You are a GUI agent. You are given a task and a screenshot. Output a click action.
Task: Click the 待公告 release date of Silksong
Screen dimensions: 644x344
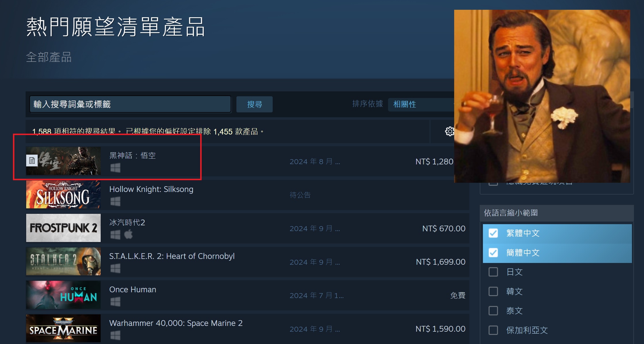pos(300,195)
